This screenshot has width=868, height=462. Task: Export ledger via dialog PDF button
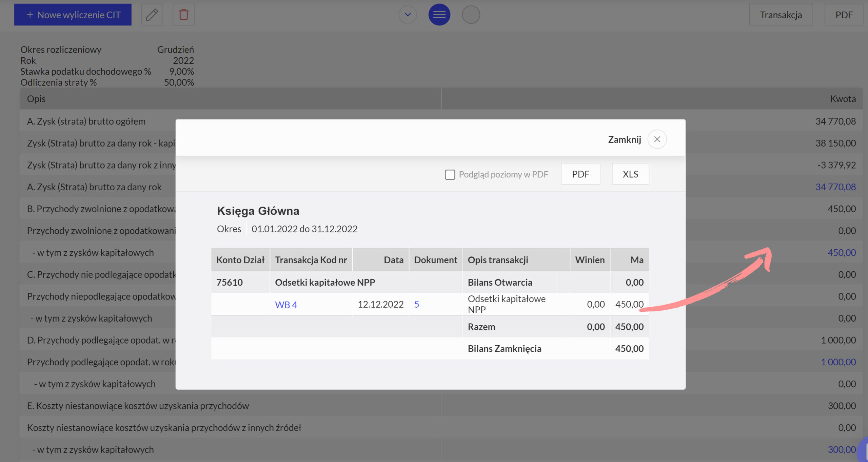[x=580, y=174]
